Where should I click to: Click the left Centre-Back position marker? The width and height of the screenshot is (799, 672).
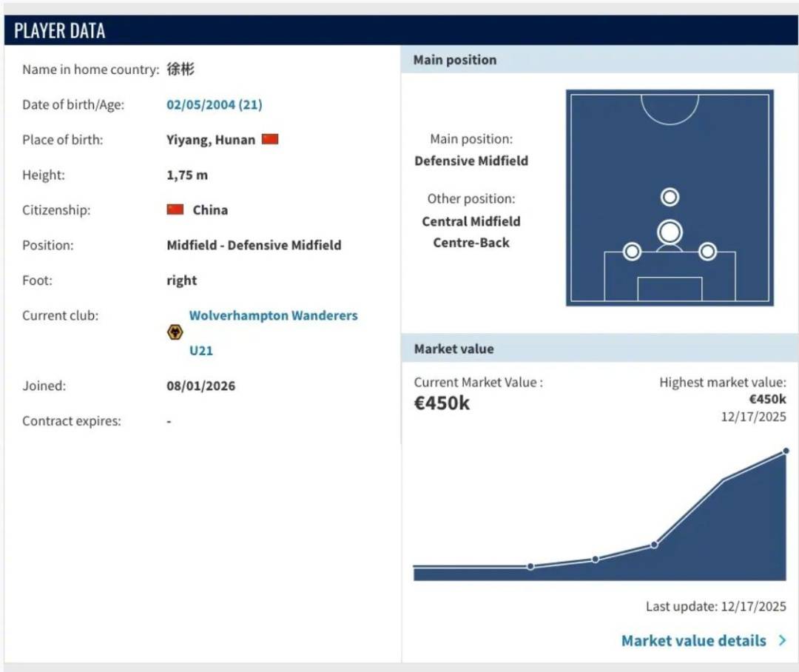(x=632, y=252)
